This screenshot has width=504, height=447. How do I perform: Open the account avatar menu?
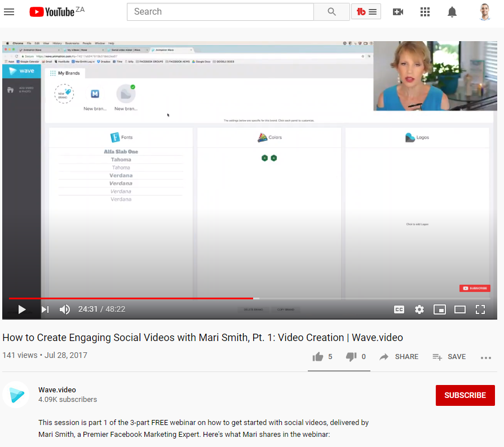click(484, 12)
